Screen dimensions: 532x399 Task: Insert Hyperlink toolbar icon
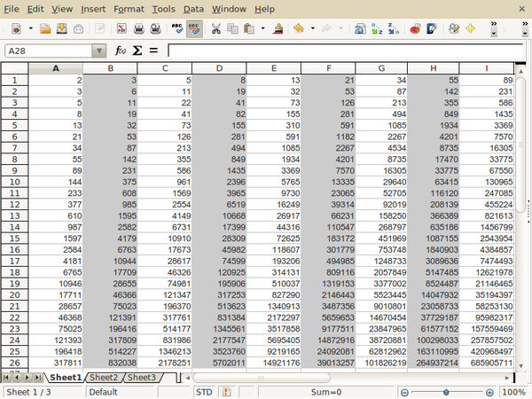point(360,29)
